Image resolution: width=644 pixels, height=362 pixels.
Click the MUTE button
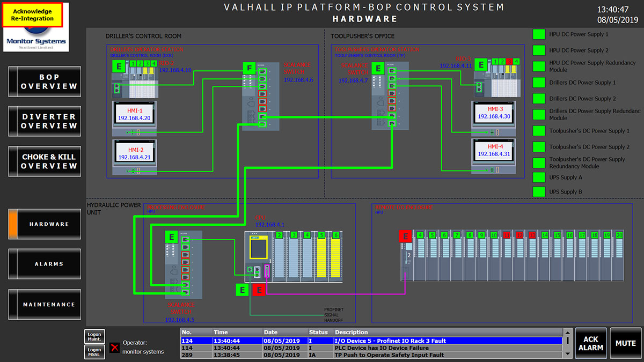pyautogui.click(x=626, y=343)
